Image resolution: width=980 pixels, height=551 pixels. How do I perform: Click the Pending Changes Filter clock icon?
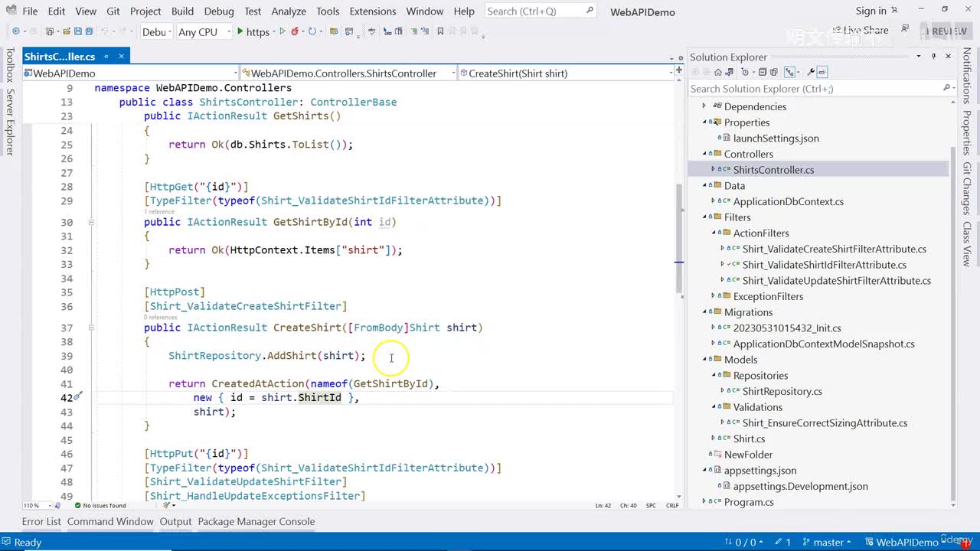(745, 72)
